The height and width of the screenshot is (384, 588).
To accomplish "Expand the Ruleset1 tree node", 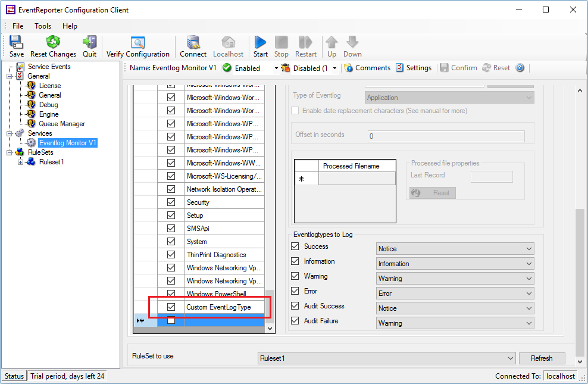I will pos(21,162).
